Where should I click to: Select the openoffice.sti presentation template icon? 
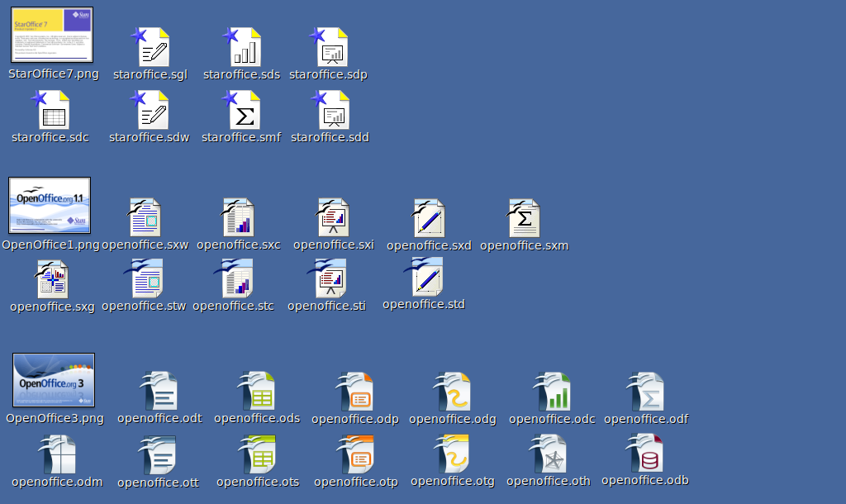[x=327, y=278]
